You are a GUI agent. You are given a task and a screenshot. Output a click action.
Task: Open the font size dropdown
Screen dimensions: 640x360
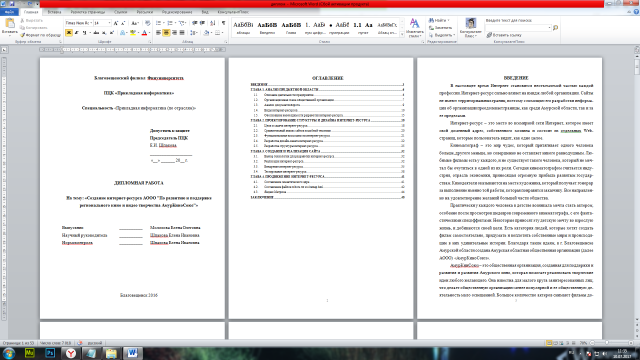(x=109, y=23)
